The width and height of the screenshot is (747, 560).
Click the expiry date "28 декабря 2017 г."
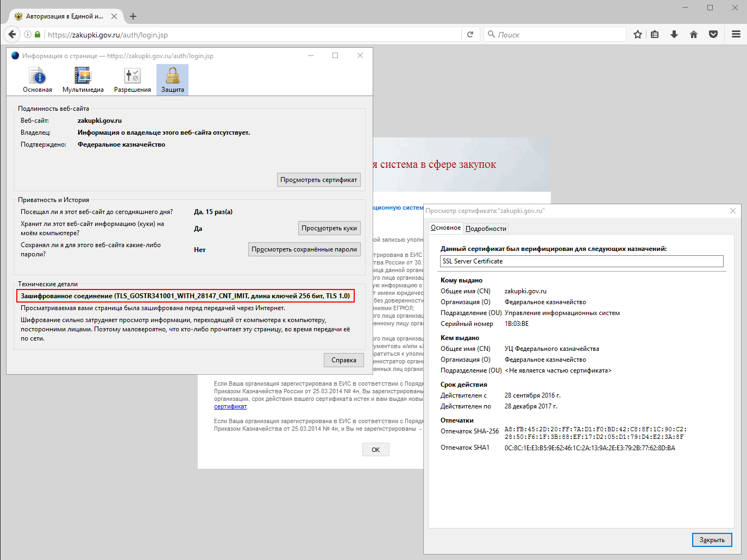tap(531, 406)
